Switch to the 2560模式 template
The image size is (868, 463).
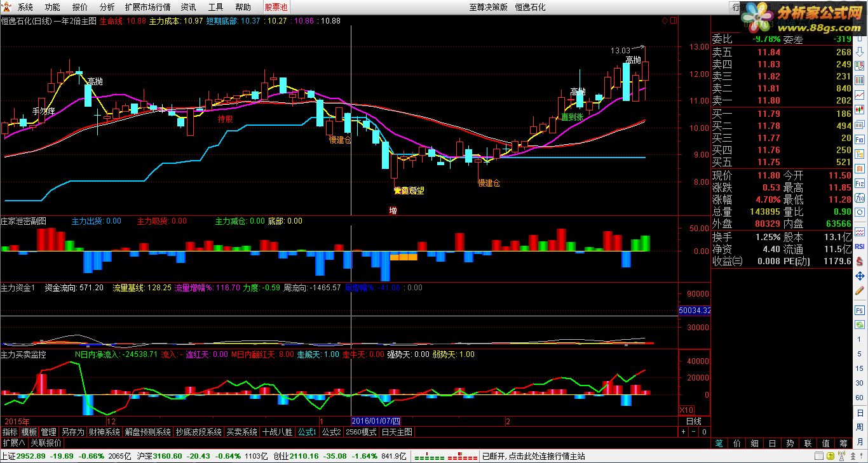point(361,432)
